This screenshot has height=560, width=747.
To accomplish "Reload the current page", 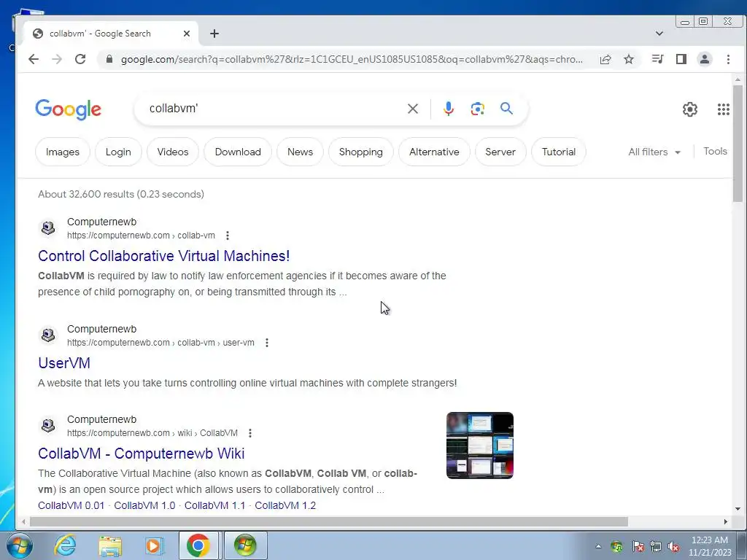I will (x=80, y=59).
